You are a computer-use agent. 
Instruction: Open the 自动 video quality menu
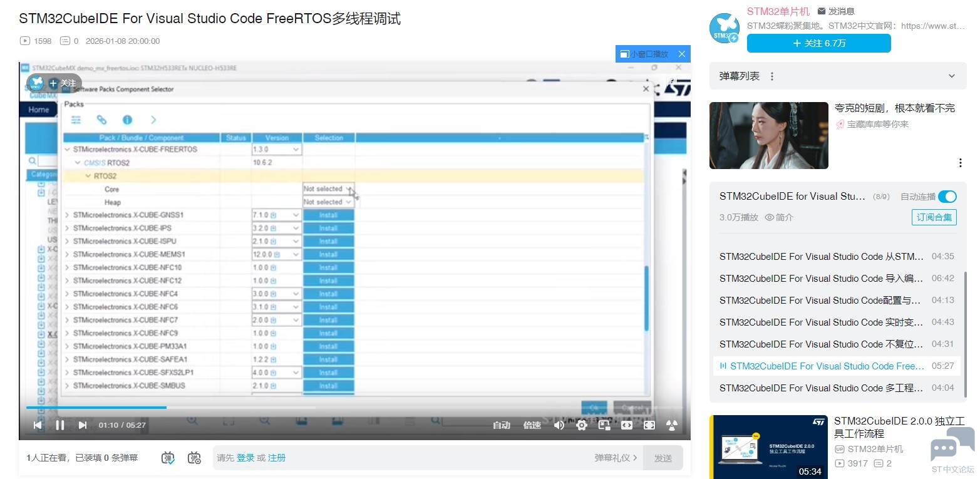(x=501, y=425)
